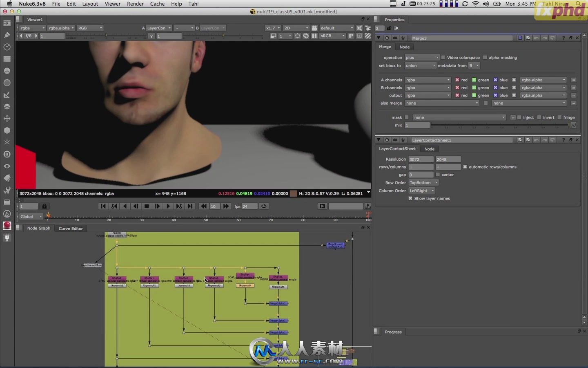The height and width of the screenshot is (368, 588).
Task: Select the Merge3 (over) node
Action: point(336,245)
